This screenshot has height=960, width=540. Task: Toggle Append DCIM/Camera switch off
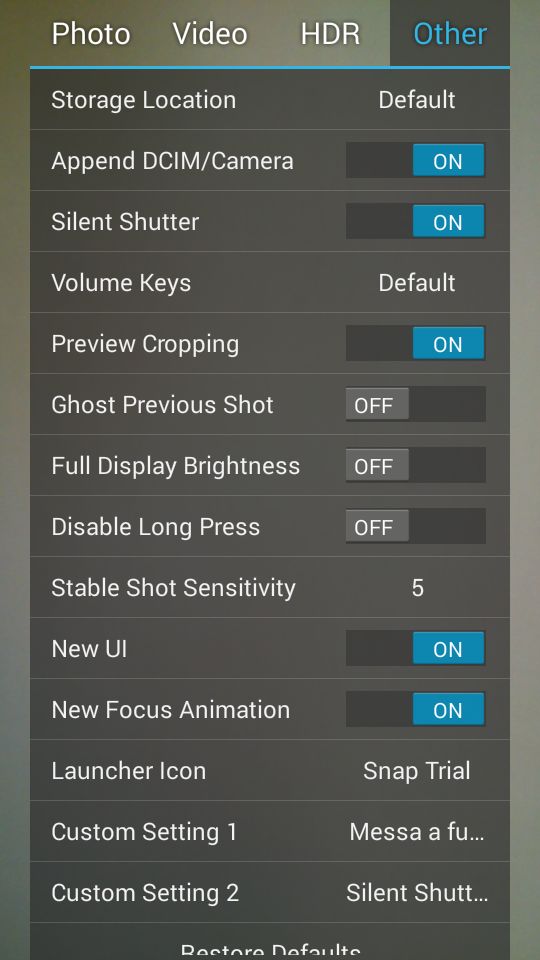(416, 160)
